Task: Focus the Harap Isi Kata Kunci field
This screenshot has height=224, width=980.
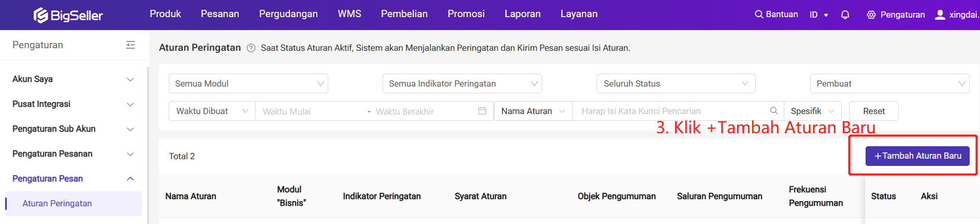Action: point(673,111)
